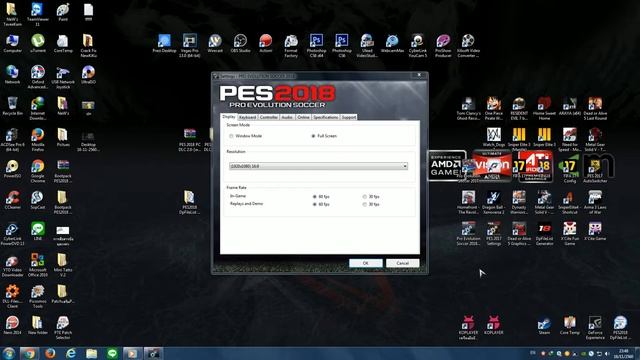640x360 pixels.
Task: Click OK in PES 2018 settings
Action: [x=366, y=263]
